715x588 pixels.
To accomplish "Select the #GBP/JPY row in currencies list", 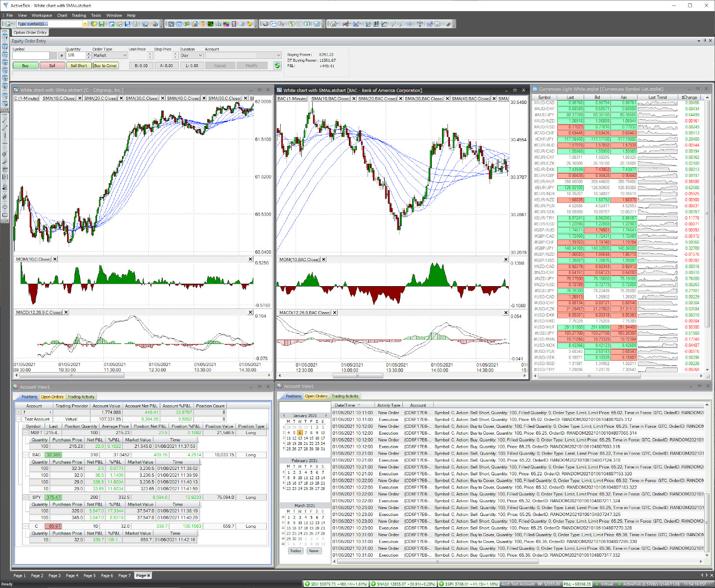I will click(x=617, y=248).
